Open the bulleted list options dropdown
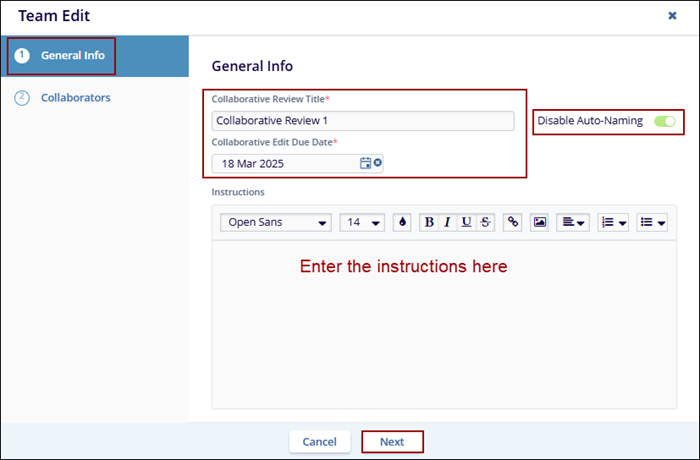The width and height of the screenshot is (700, 460). click(652, 222)
